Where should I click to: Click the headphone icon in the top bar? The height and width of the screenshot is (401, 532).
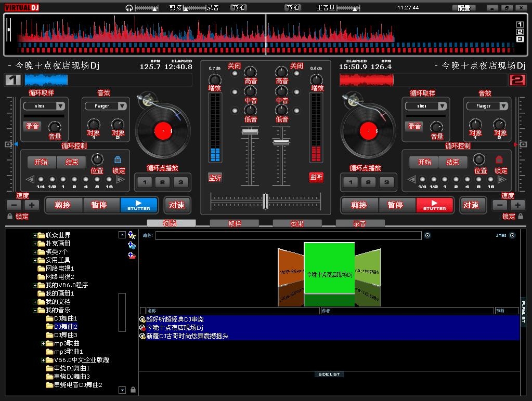coord(129,8)
